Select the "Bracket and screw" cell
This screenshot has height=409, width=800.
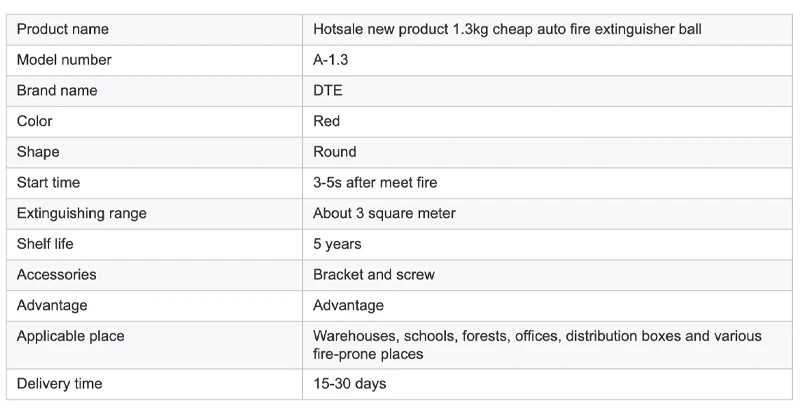point(374,274)
